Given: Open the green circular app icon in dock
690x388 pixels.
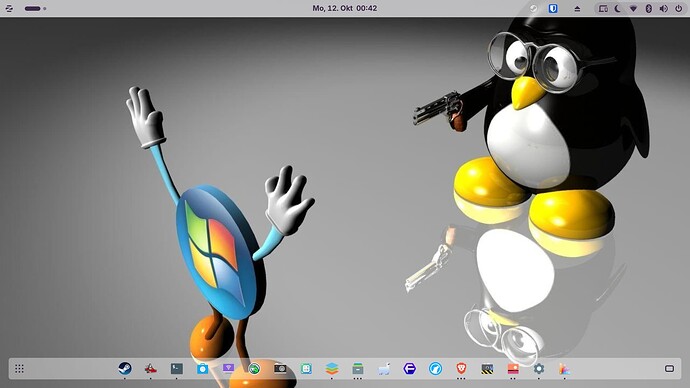Looking at the screenshot, I should 254,368.
